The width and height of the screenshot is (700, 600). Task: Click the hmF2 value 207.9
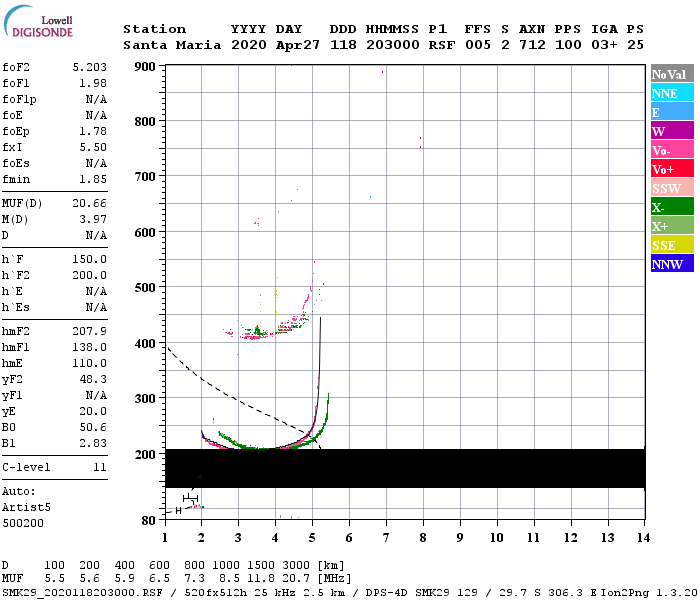point(90,331)
